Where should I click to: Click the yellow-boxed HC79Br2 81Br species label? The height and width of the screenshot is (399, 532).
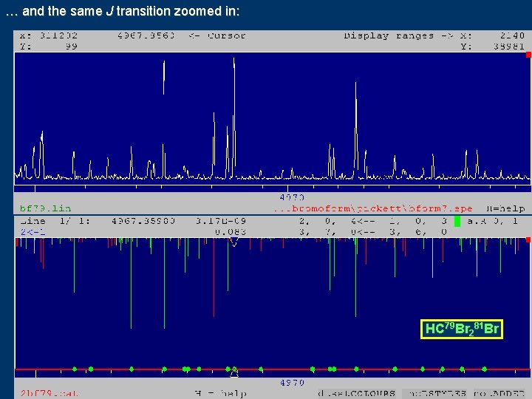tap(461, 329)
